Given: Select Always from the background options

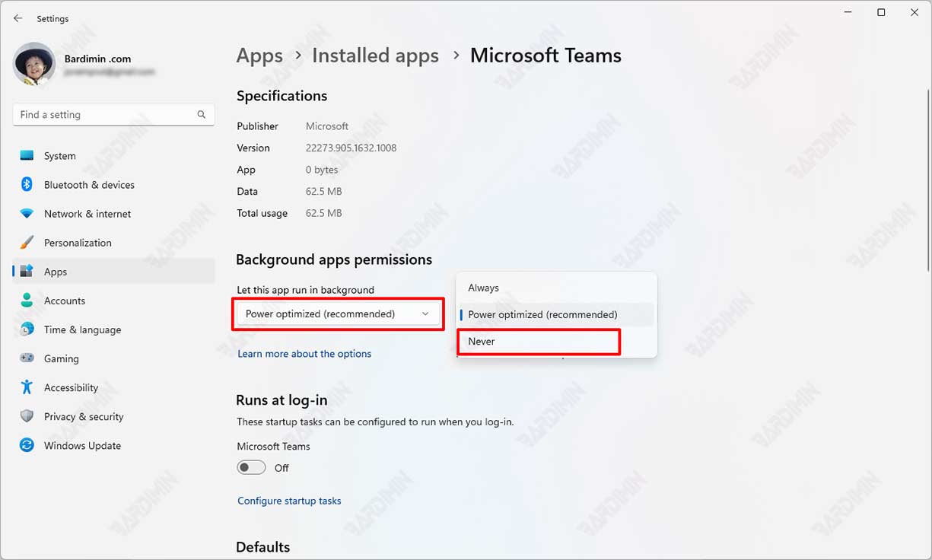Looking at the screenshot, I should click(x=483, y=288).
